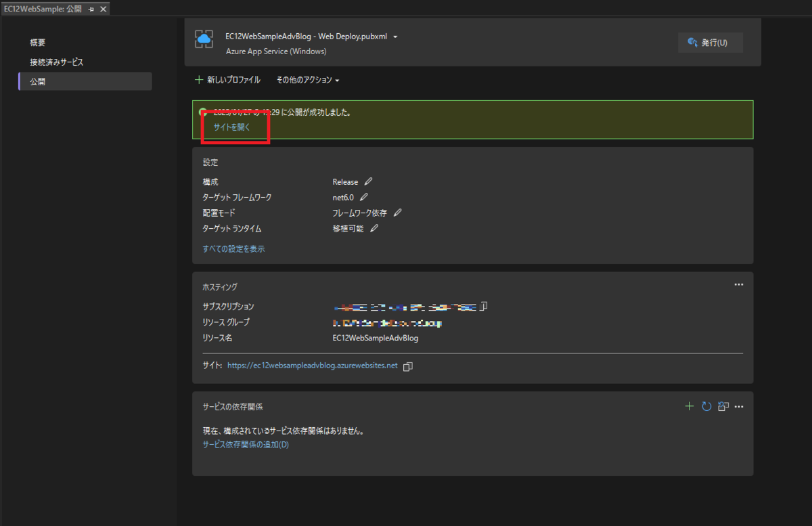Screen dimensions: 812x526
Task: Open the その他のアクション dropdown
Action: 308,80
